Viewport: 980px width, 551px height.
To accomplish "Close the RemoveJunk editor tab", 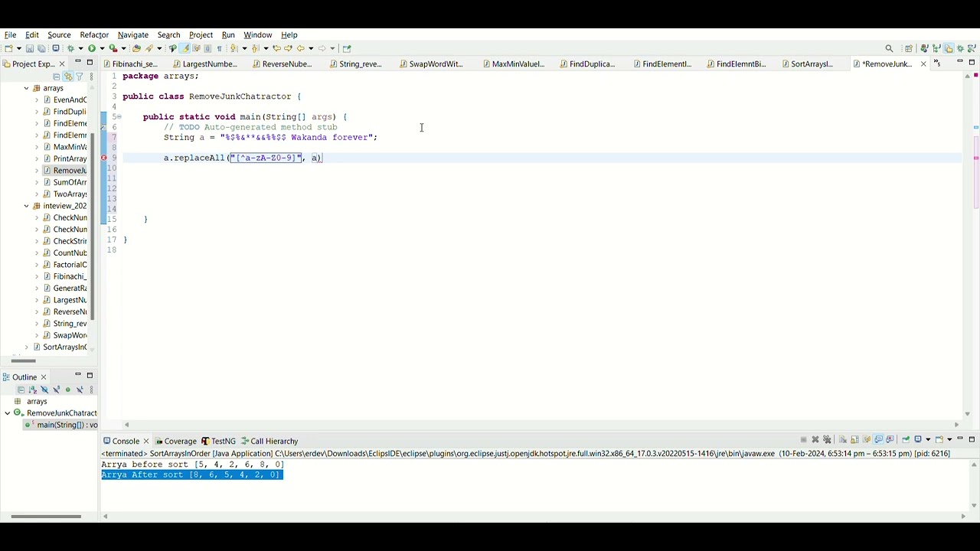I will point(923,64).
